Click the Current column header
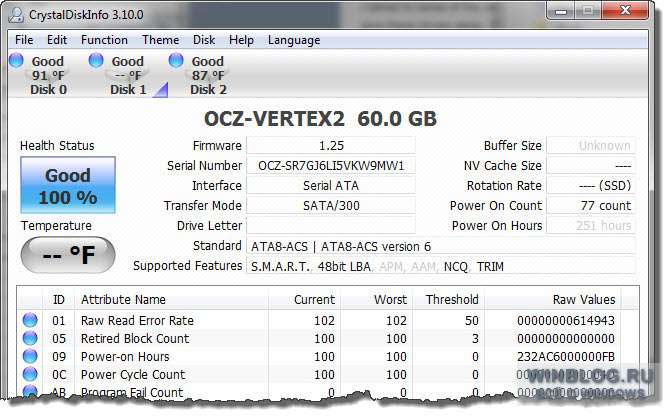 click(304, 299)
